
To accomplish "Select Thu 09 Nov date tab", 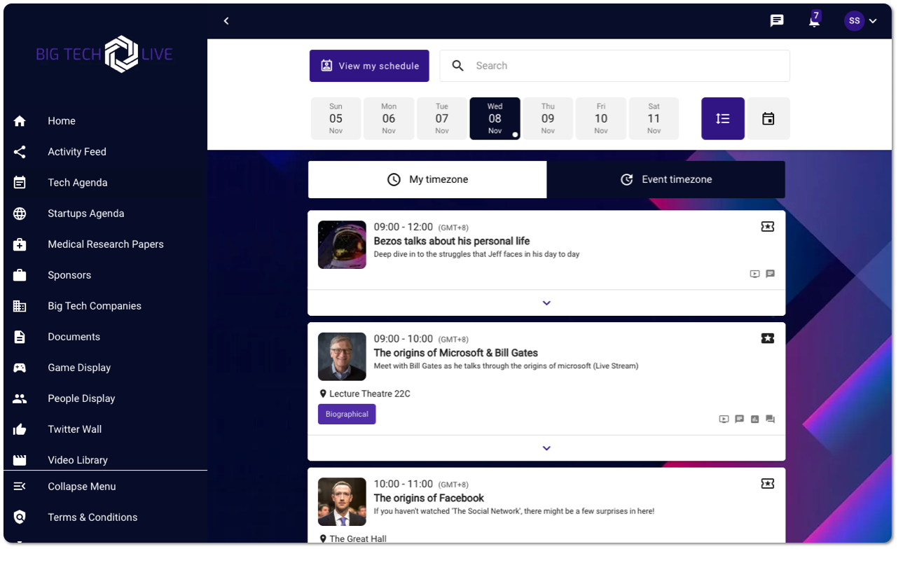I will [548, 119].
